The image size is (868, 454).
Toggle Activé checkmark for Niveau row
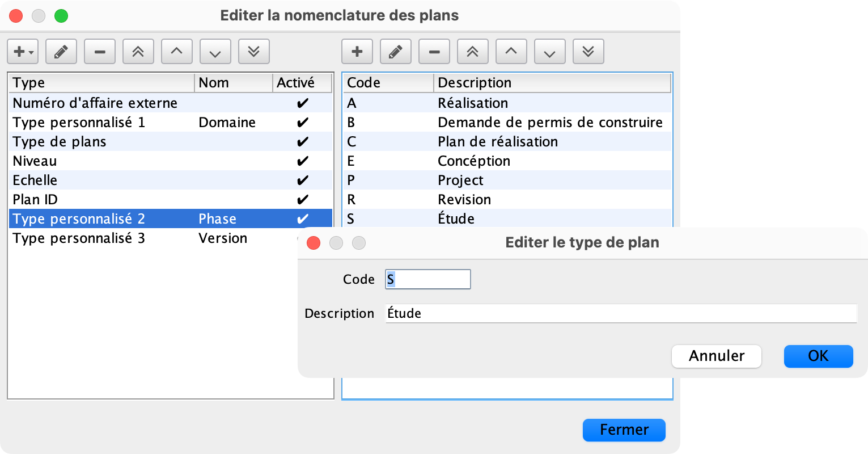click(x=303, y=161)
